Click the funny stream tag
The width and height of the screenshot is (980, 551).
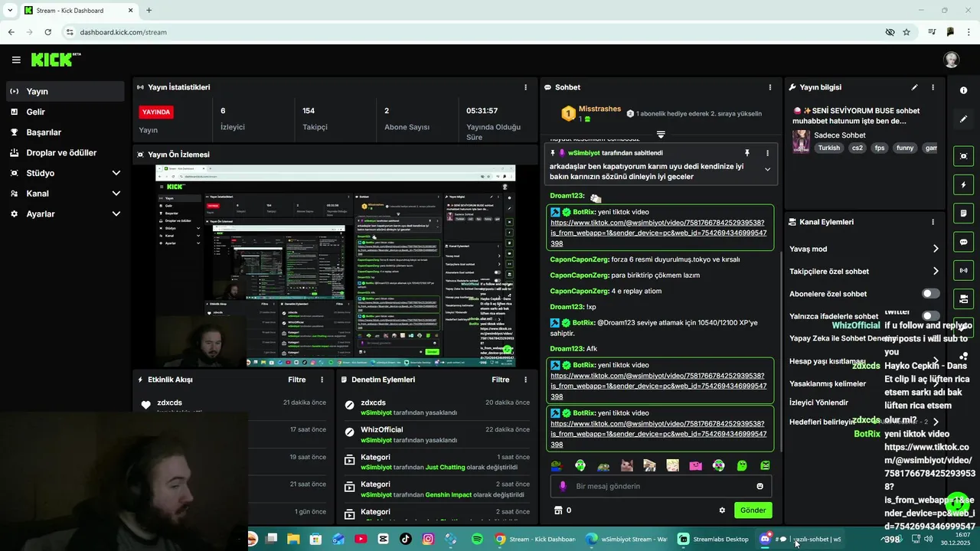click(905, 148)
